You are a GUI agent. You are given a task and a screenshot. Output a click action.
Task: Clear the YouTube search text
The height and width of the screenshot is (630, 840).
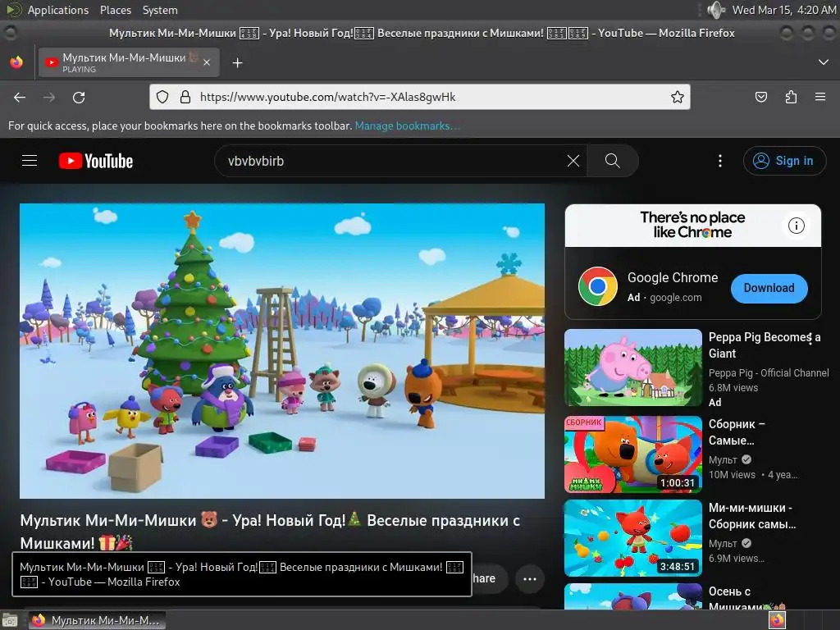coord(573,161)
